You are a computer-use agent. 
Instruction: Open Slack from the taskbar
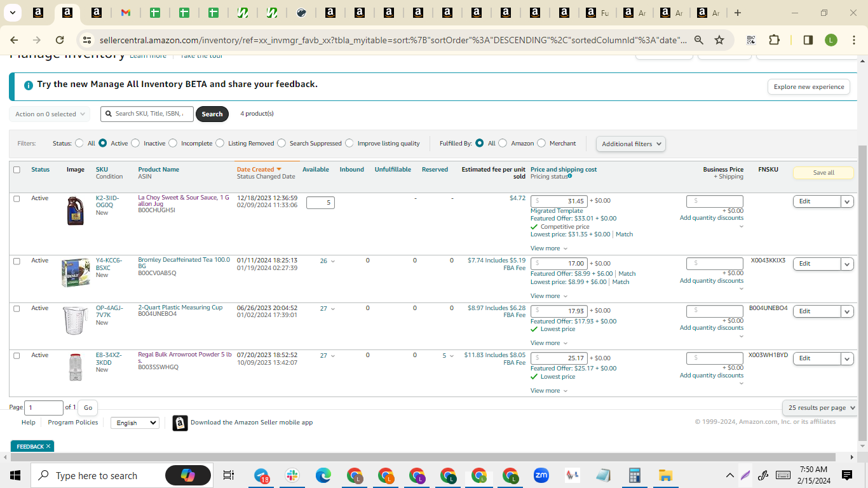point(293,475)
